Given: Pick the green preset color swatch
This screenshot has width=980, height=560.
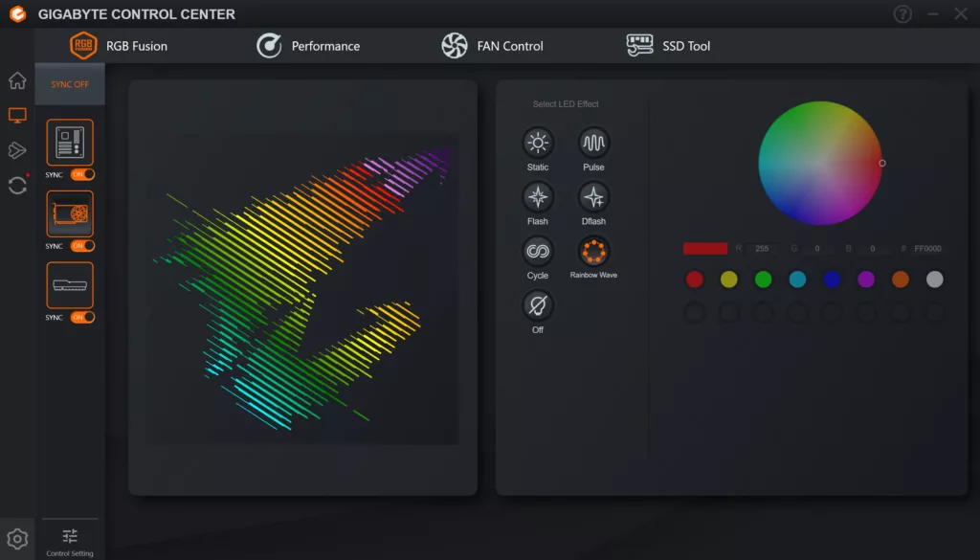Looking at the screenshot, I should tap(763, 280).
